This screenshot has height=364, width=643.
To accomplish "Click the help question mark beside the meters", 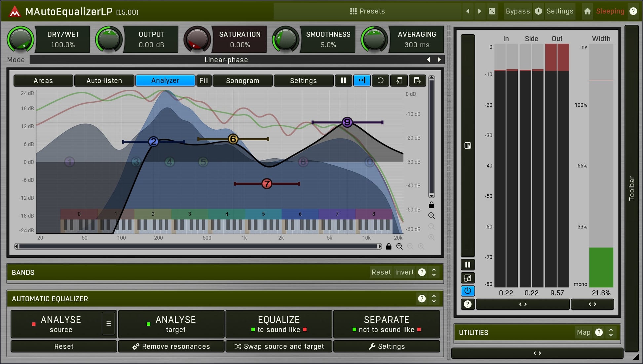I will click(467, 304).
